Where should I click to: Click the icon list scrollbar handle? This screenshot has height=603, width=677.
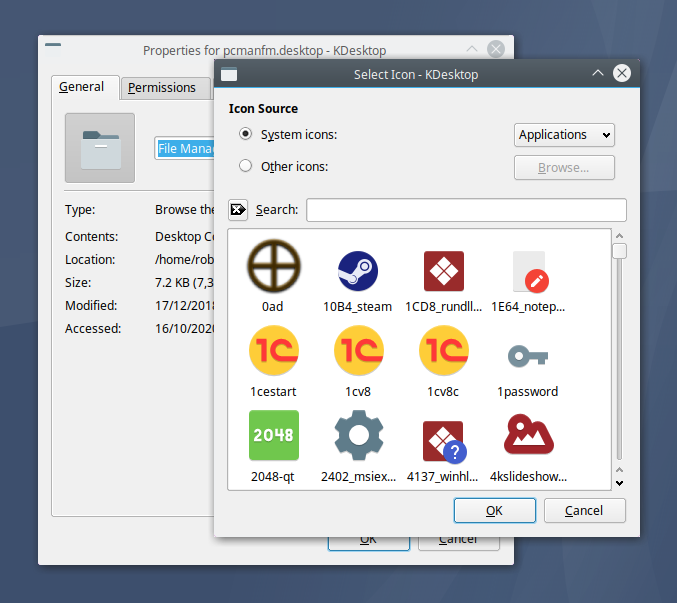tap(619, 251)
